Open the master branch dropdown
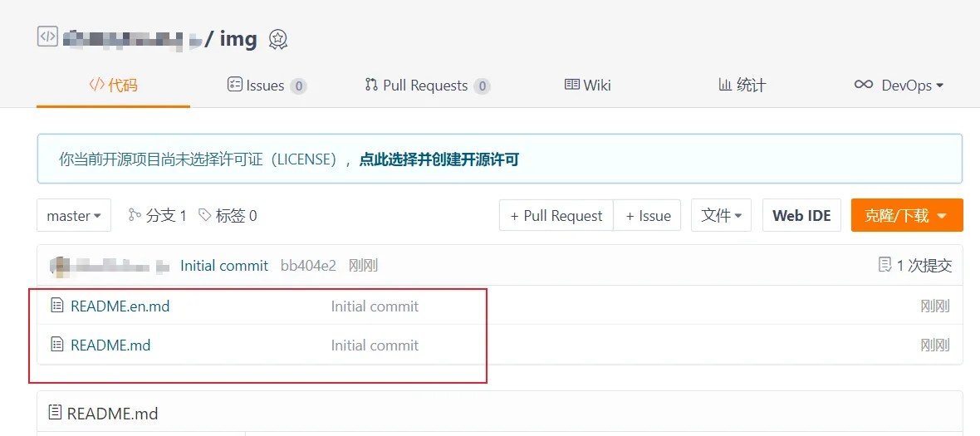This screenshot has width=980, height=436. click(x=74, y=216)
